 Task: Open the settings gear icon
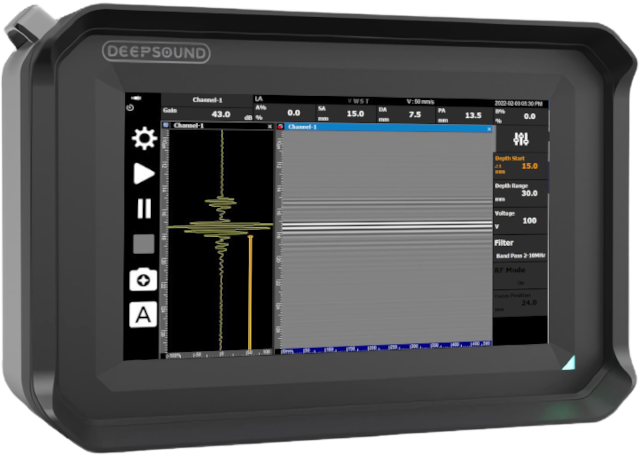[x=144, y=138]
